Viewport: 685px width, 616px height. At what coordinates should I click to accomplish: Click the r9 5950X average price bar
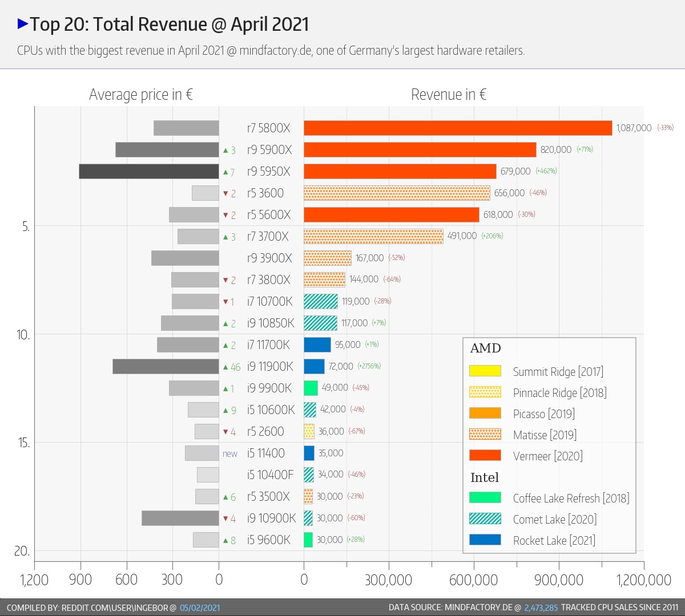coord(149,171)
